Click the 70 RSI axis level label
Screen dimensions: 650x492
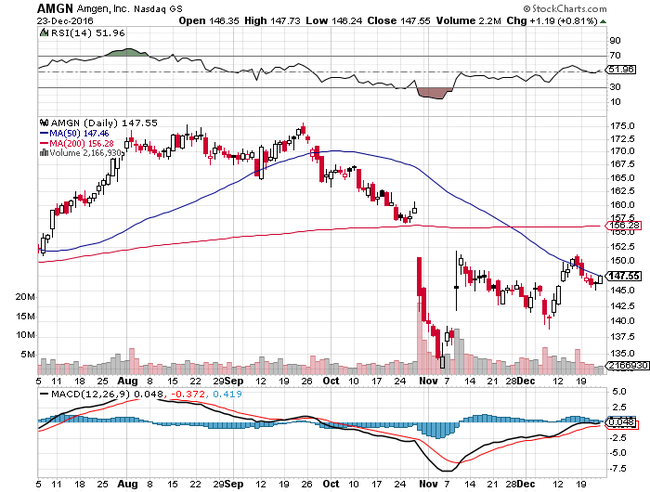615,55
